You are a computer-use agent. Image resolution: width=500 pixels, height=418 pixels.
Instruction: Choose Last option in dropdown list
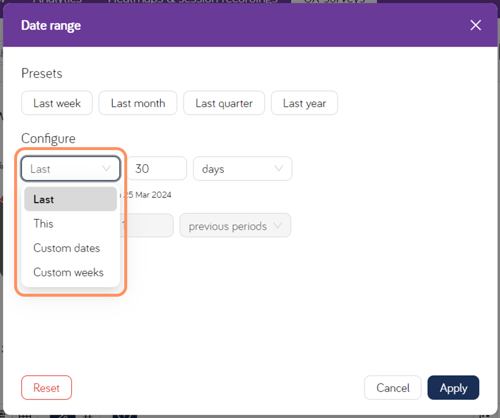(x=70, y=199)
